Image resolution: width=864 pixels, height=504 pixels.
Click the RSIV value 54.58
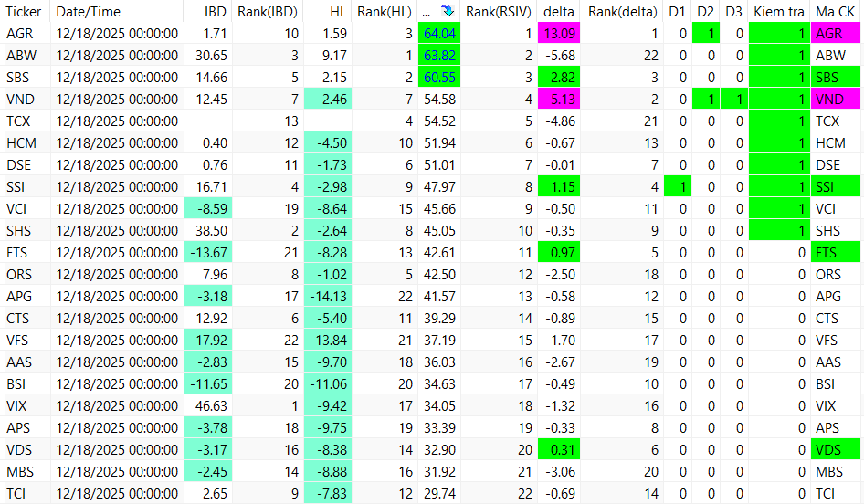439,100
